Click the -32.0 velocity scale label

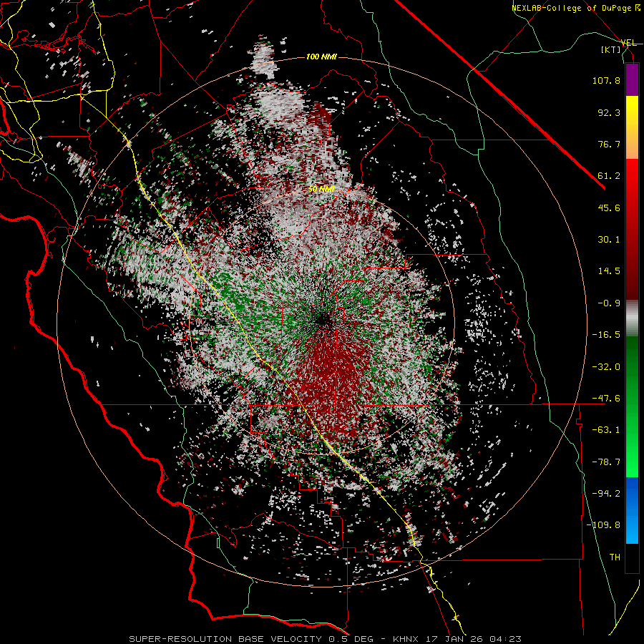click(606, 366)
